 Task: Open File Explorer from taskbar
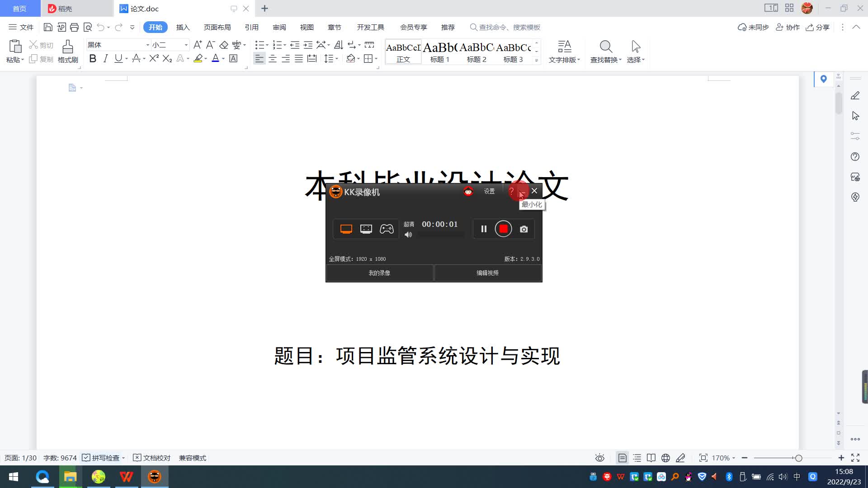pos(70,477)
